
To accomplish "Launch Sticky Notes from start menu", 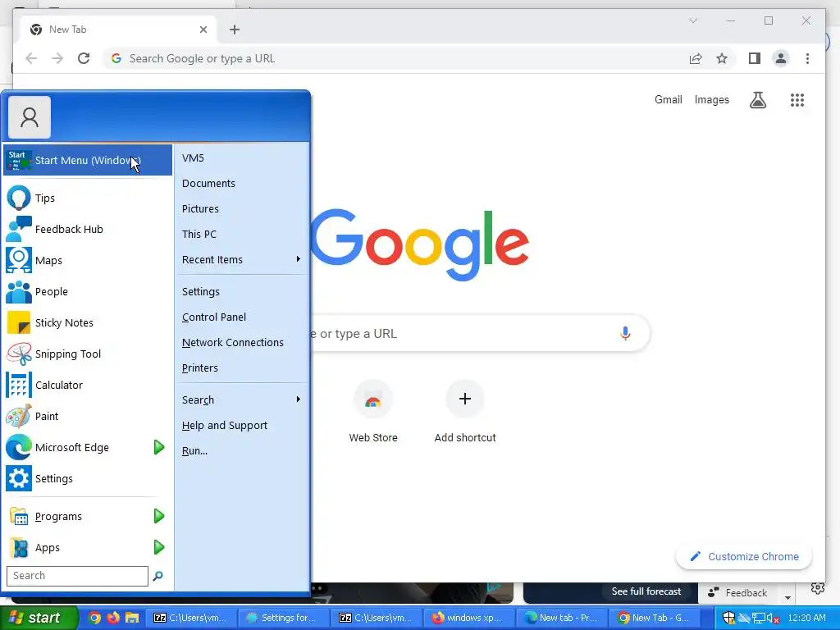I will tap(89, 322).
